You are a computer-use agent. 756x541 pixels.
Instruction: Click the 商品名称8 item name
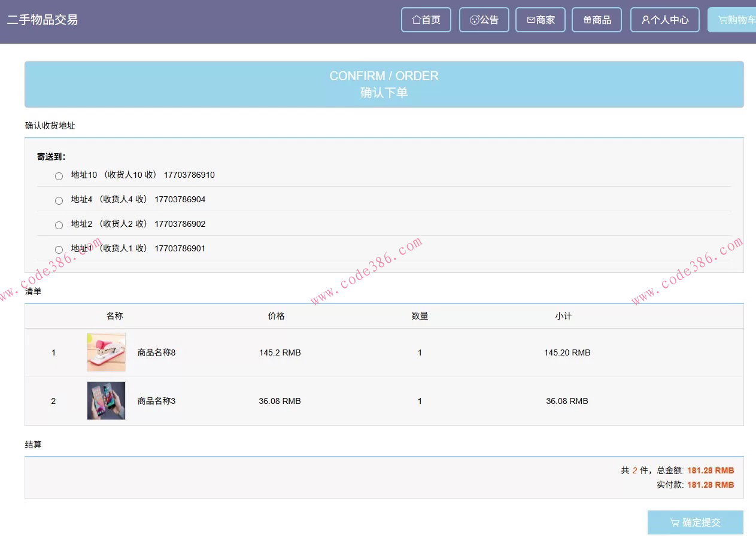pos(156,352)
